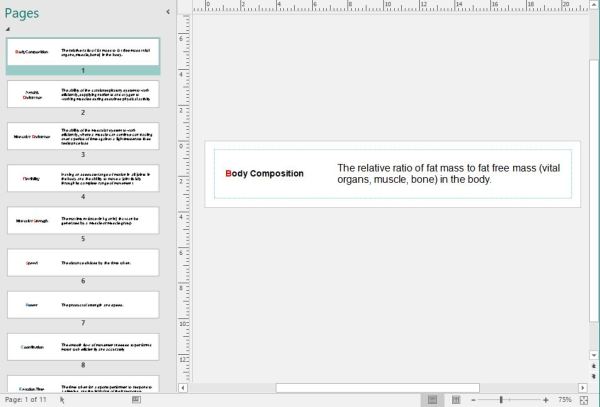
Task: Select the Body Composition page 1 thumbnail
Action: tap(82, 51)
